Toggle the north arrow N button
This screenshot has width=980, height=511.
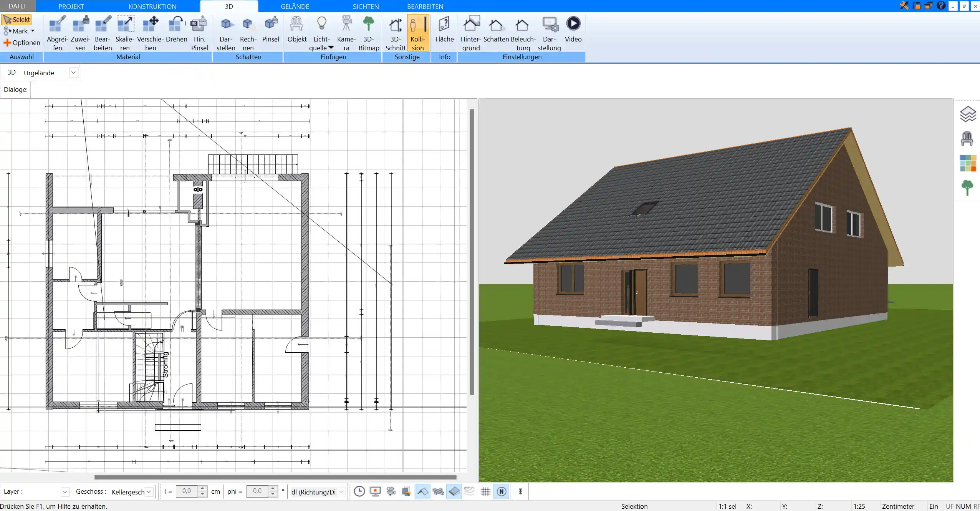502,491
